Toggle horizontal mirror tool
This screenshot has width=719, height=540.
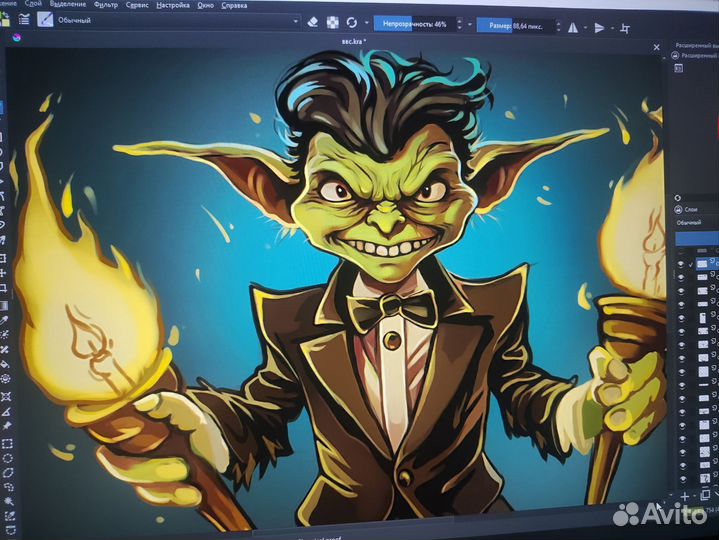coord(573,28)
